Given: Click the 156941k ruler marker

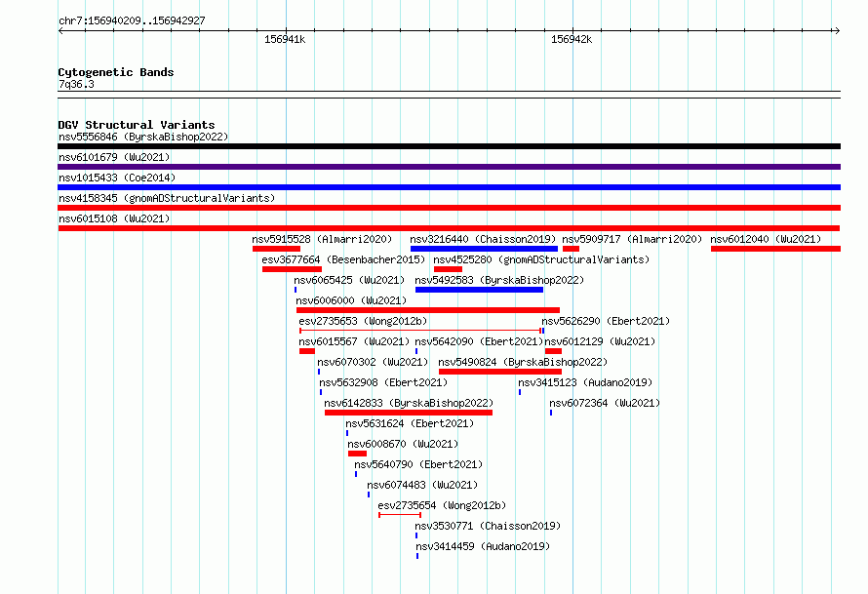Looking at the screenshot, I should click(x=285, y=39).
